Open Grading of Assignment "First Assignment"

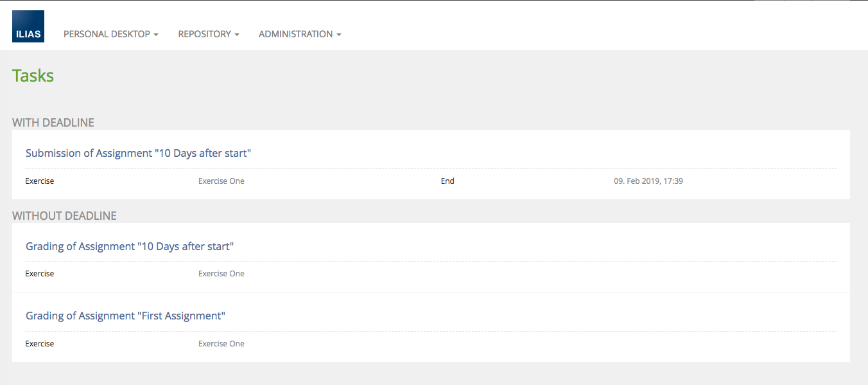point(126,316)
